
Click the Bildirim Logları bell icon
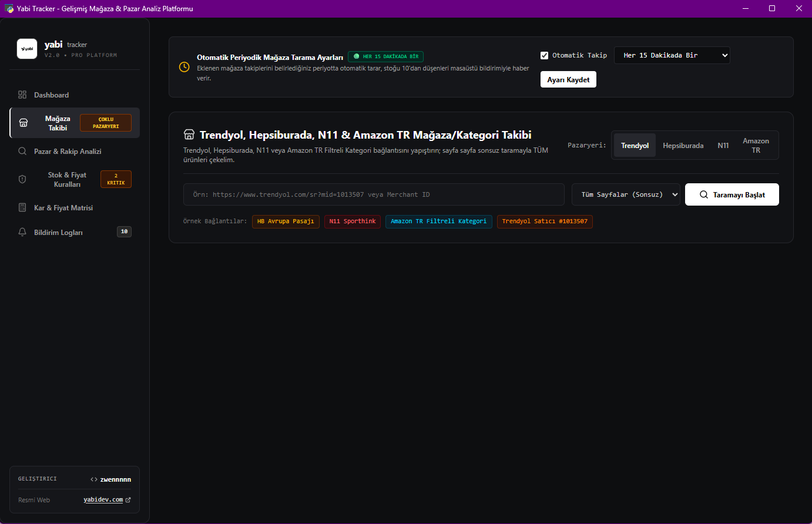22,232
